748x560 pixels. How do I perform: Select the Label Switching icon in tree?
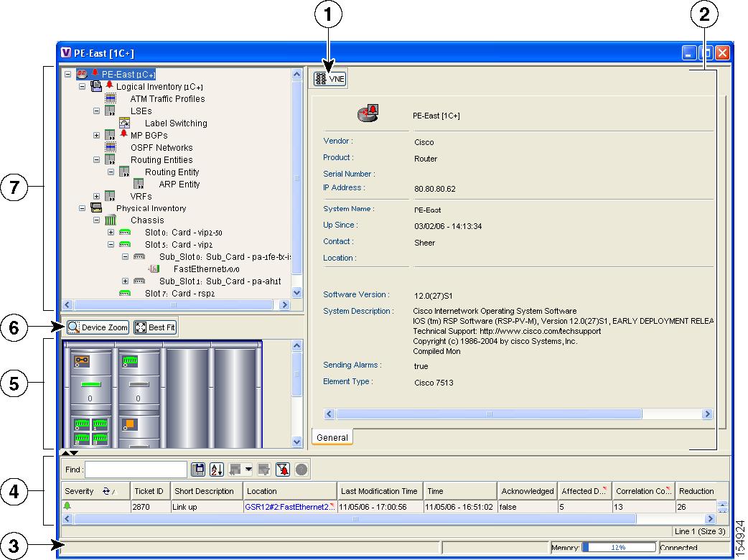click(124, 123)
